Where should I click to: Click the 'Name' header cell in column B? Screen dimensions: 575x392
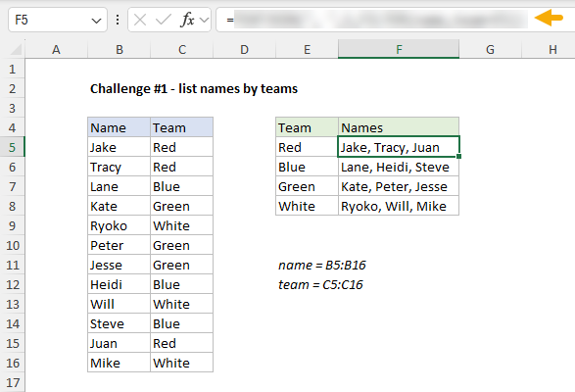point(119,127)
